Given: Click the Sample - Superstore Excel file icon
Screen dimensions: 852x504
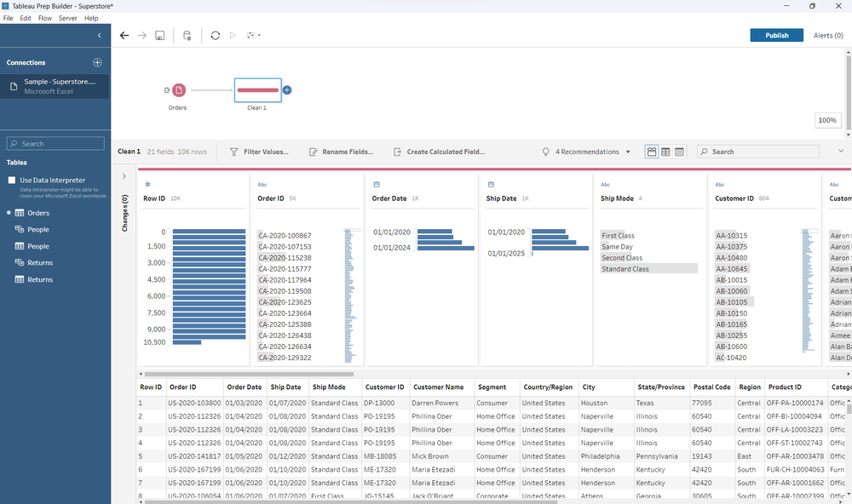Looking at the screenshot, I should click(x=14, y=86).
